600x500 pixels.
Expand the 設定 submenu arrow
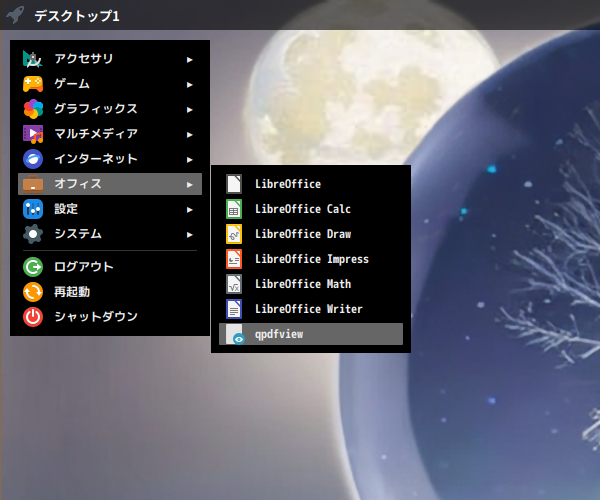189,210
